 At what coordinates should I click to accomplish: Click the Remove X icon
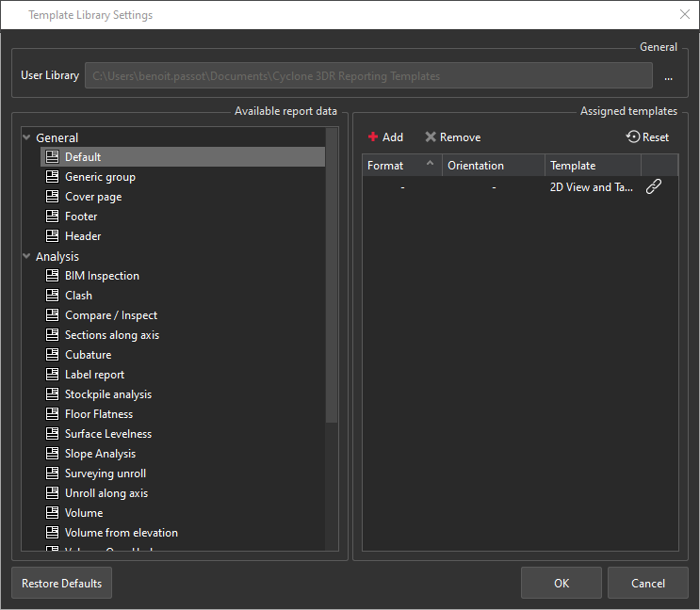tap(431, 137)
